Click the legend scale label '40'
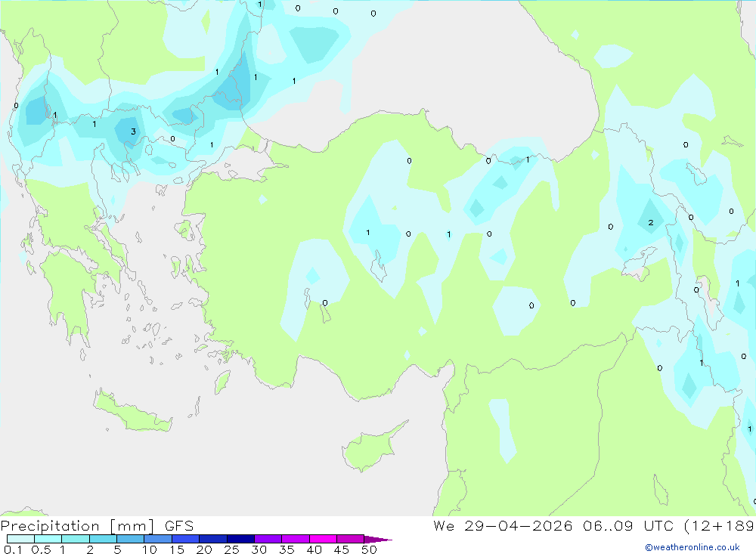The height and width of the screenshot is (554, 756). 314,549
